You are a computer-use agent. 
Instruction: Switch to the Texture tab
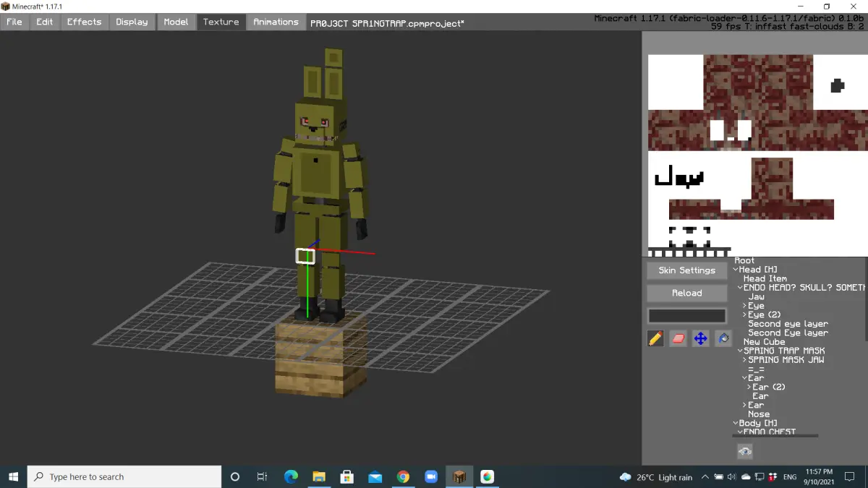point(221,22)
